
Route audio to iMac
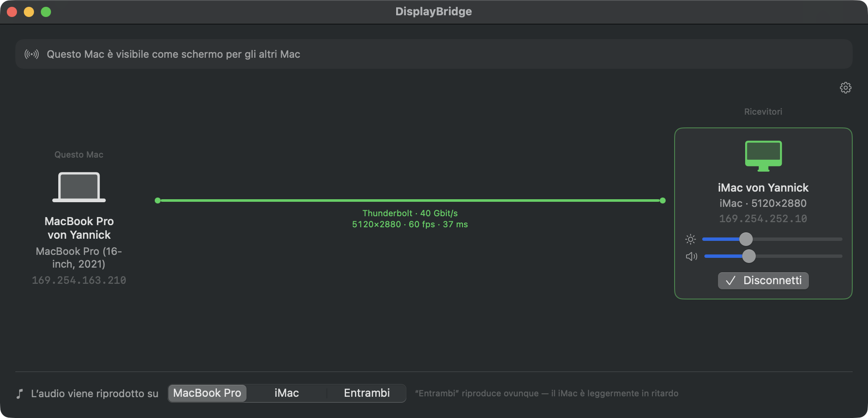pyautogui.click(x=286, y=393)
